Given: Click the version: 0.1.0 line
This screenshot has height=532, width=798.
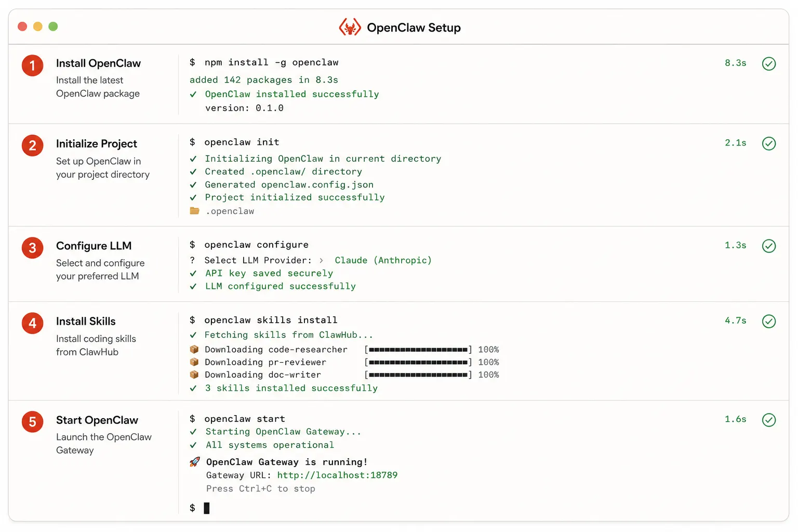Looking at the screenshot, I should [244, 108].
